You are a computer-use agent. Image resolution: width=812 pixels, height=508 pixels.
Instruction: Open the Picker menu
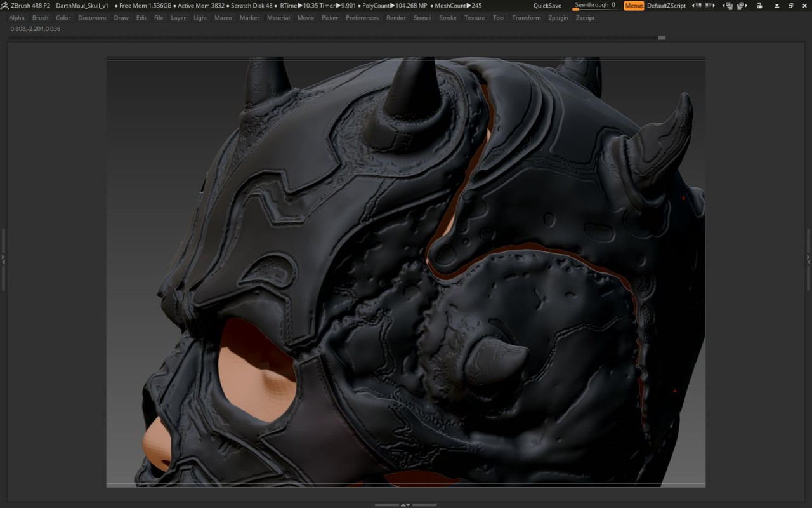pos(330,18)
